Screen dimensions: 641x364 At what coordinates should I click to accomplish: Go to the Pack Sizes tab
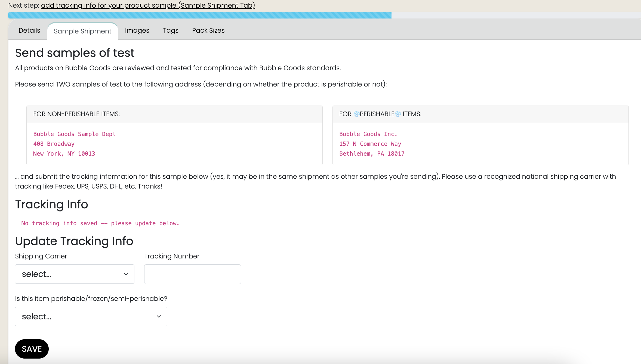click(x=208, y=30)
